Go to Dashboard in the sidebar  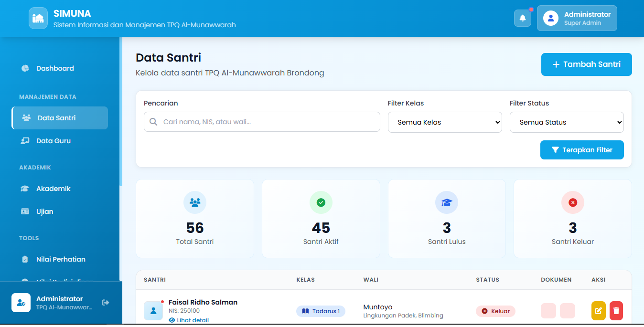click(x=55, y=68)
